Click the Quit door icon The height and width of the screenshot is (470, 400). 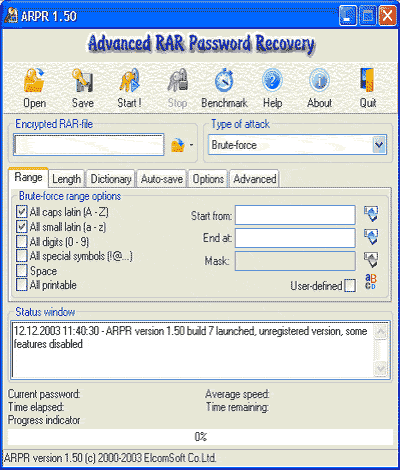click(368, 80)
